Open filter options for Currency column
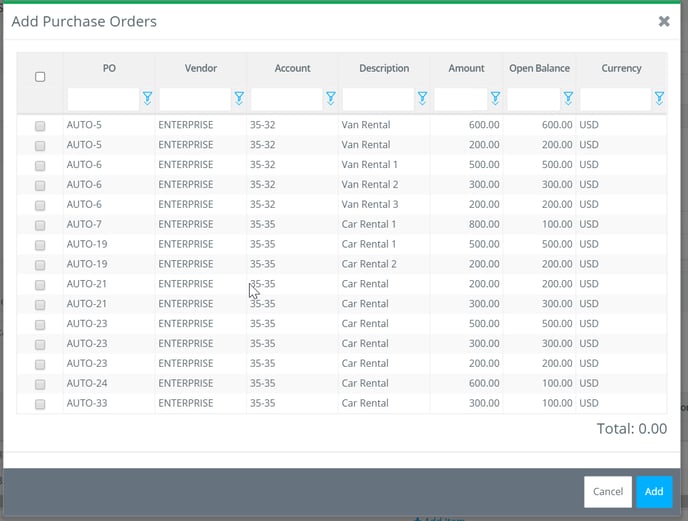This screenshot has height=521, width=688. [659, 98]
